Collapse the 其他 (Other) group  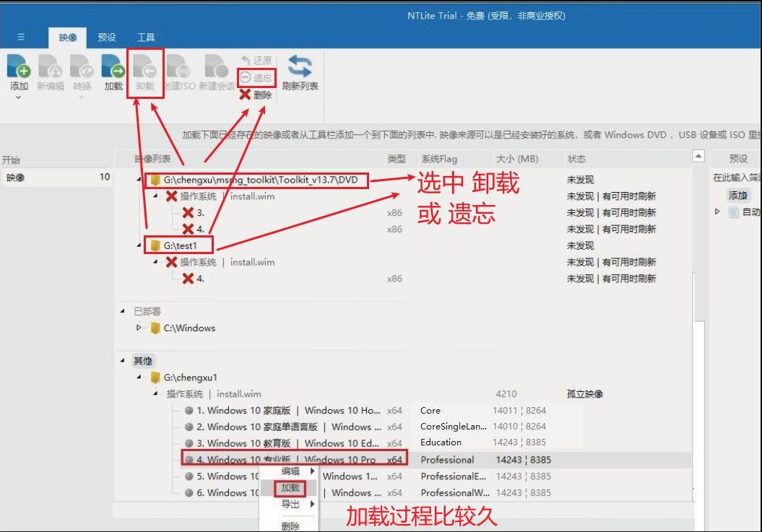click(122, 361)
